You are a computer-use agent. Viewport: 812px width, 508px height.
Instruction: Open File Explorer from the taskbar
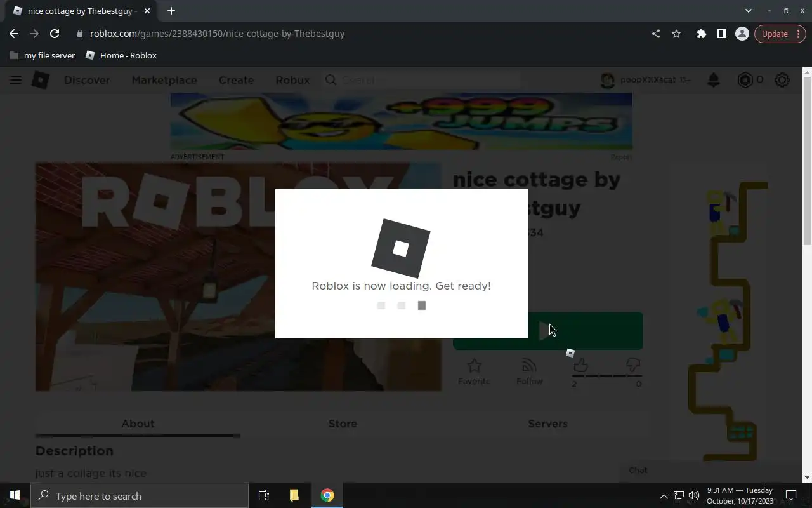[x=294, y=495]
